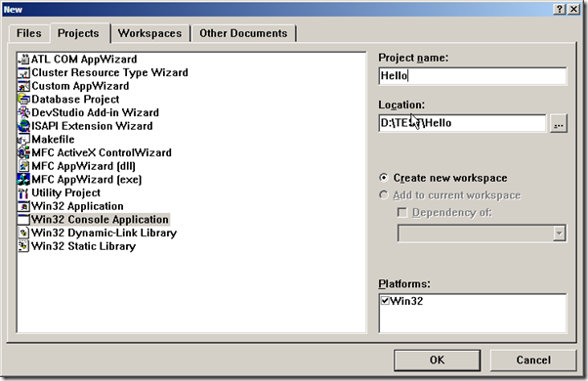Click the 'MFC ActiveX ControlWizard' entry text
Viewport: 588px width, 381px height.
point(102,152)
